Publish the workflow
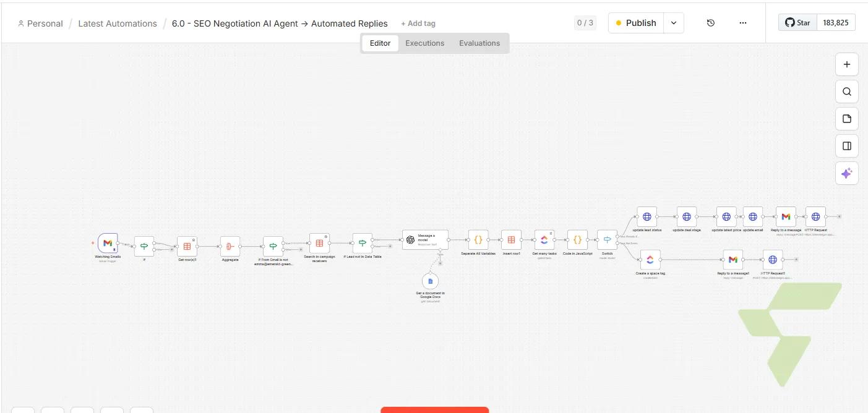Screen dimensions: 868x413 coord(636,23)
